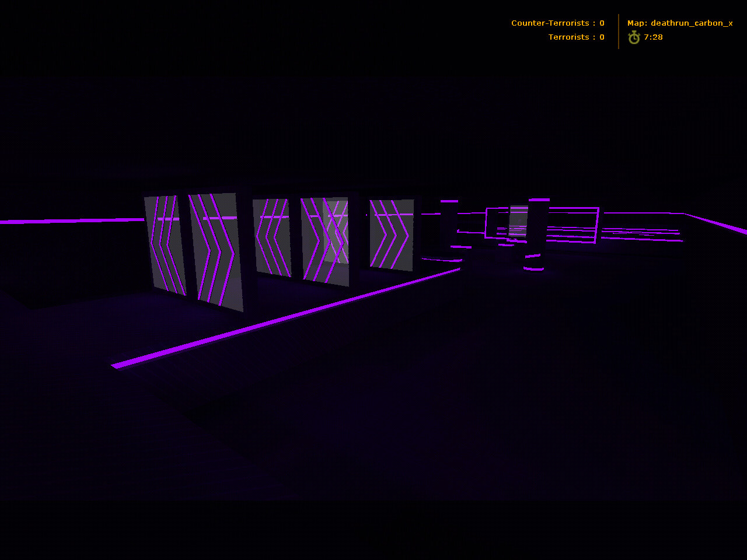Click the purple horizon line on the far left
The width and height of the screenshot is (747, 560).
70,221
